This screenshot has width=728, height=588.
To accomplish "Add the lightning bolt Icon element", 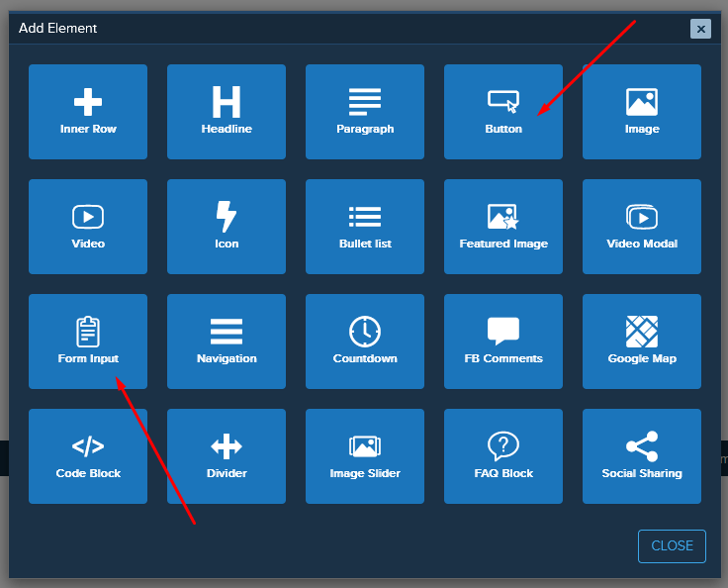I will tap(227, 227).
